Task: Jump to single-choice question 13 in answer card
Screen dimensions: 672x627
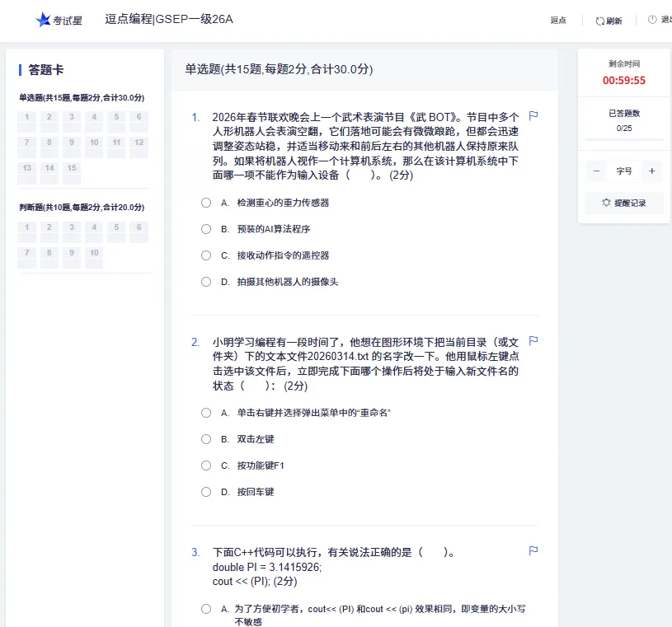Action: 27,173
